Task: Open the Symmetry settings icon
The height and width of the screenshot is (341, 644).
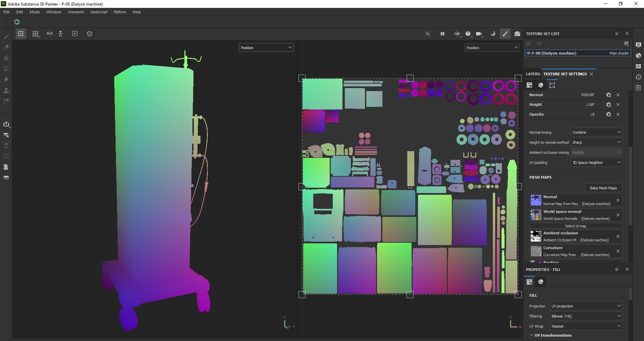Action: (457, 34)
